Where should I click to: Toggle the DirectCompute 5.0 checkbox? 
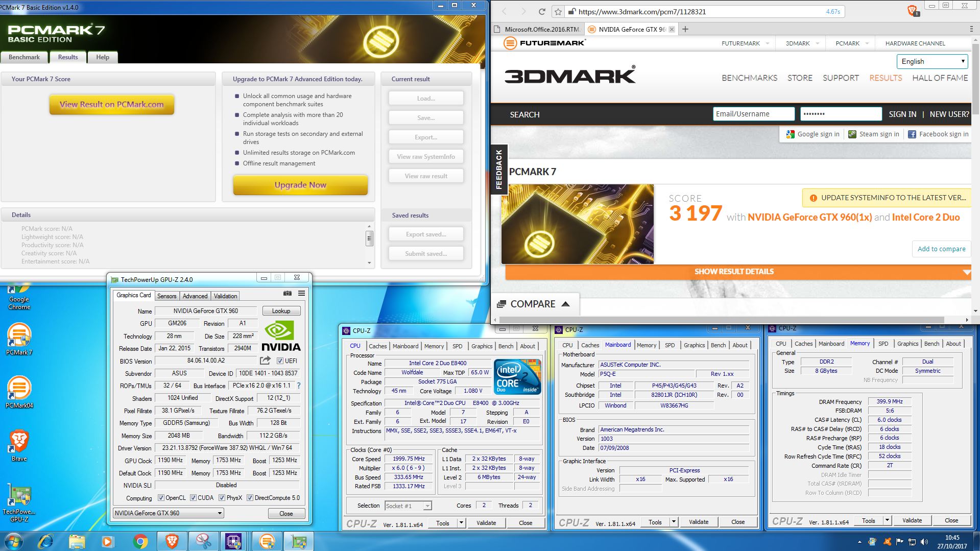(x=250, y=497)
